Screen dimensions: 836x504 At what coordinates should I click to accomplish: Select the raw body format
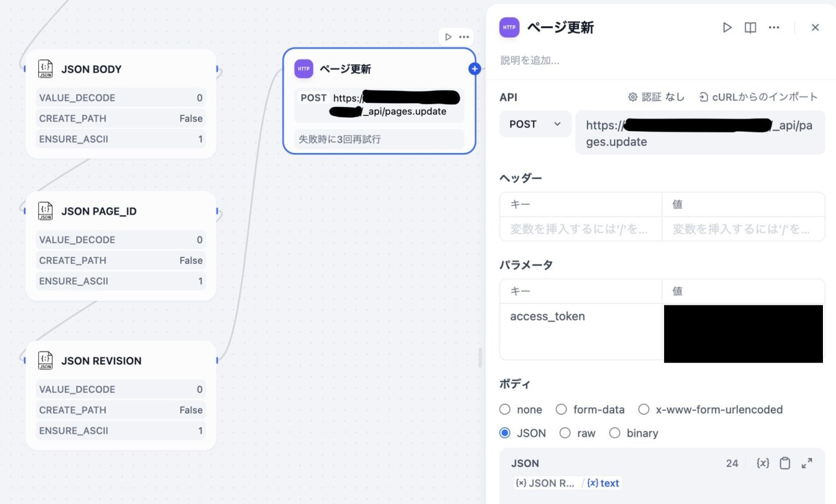click(x=565, y=433)
